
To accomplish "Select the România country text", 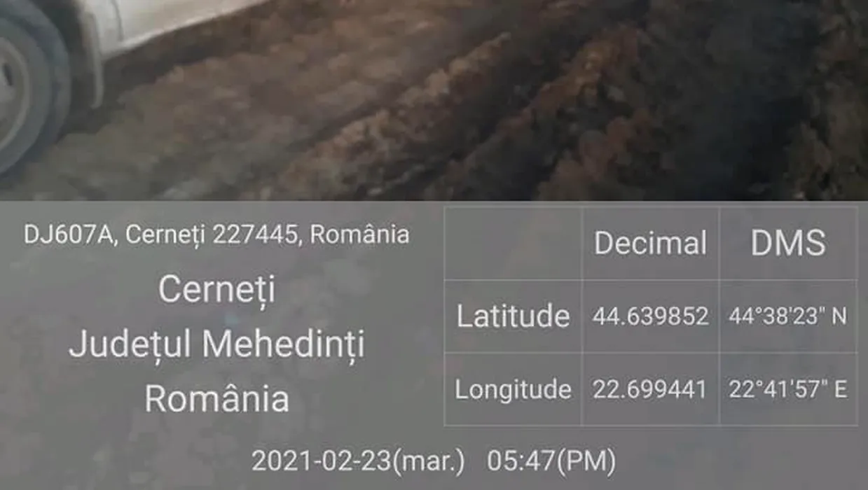I will [x=216, y=399].
